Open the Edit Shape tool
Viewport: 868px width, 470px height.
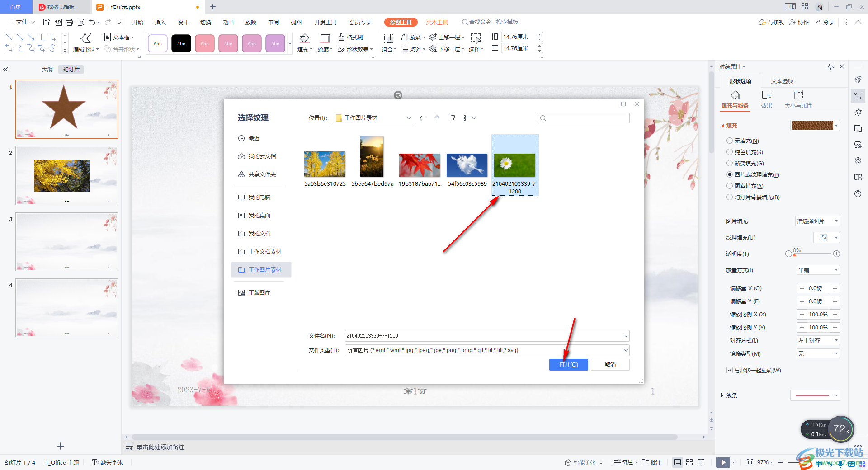[x=85, y=43]
